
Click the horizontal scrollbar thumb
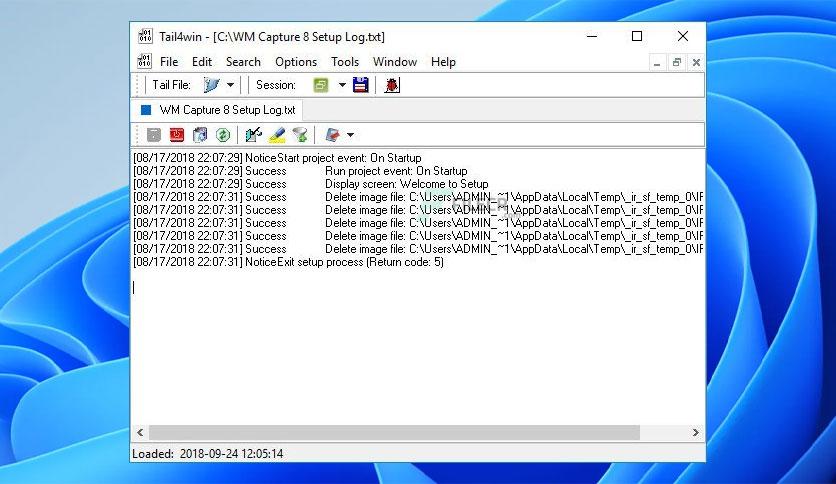(x=394, y=432)
